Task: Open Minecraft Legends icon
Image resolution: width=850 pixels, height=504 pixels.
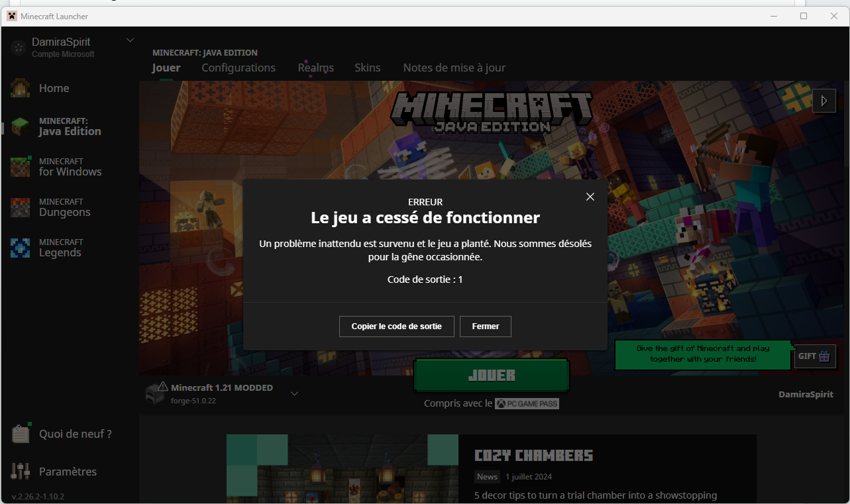Action: pos(20,248)
